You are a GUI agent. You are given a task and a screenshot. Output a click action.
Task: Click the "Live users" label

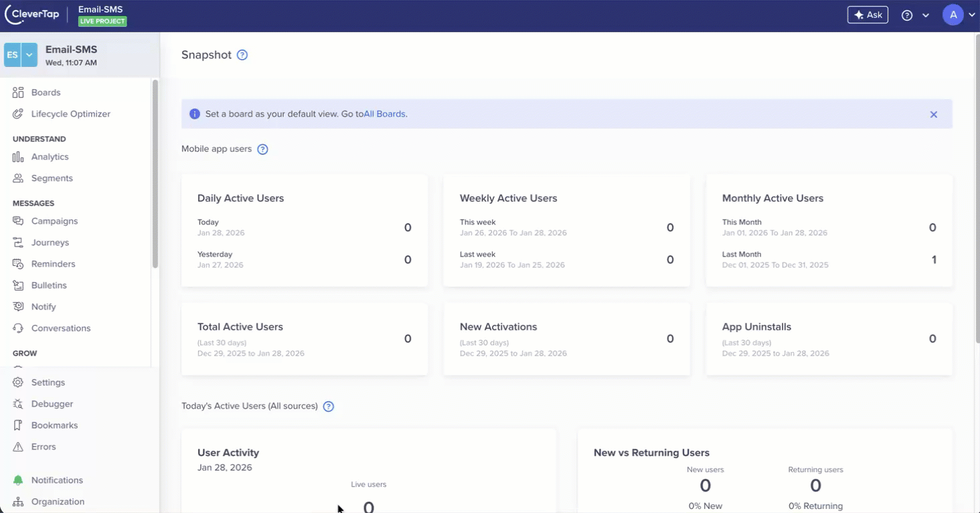tap(369, 484)
